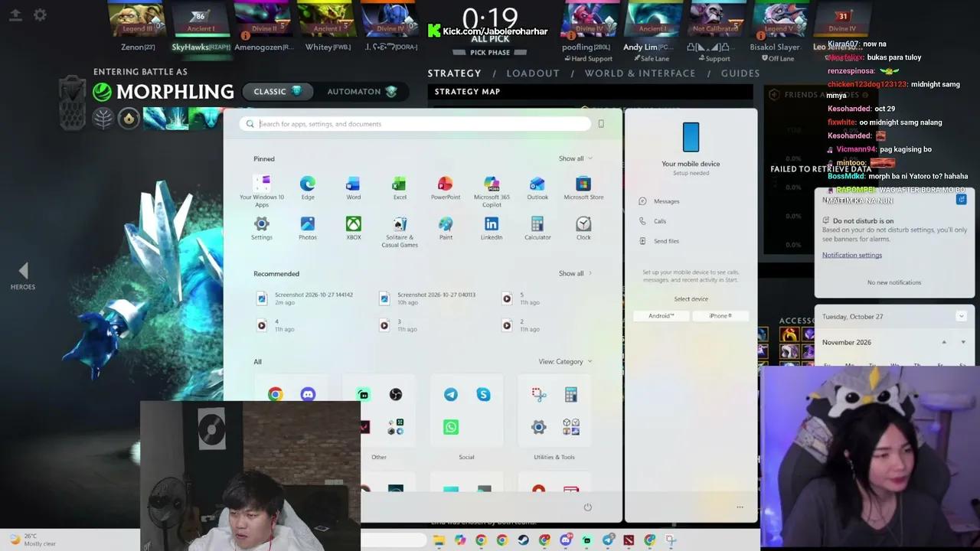Switch to the Loadout tab
This screenshot has height=551, width=980.
tap(533, 73)
